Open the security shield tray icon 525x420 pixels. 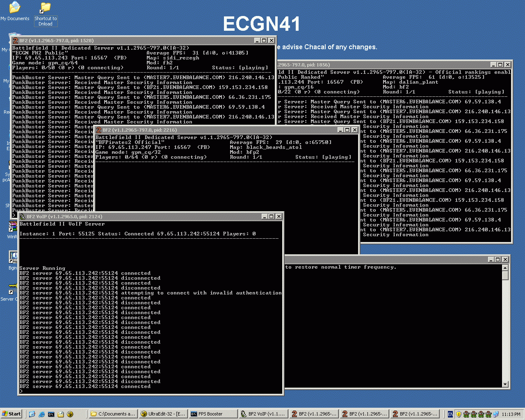(459, 414)
